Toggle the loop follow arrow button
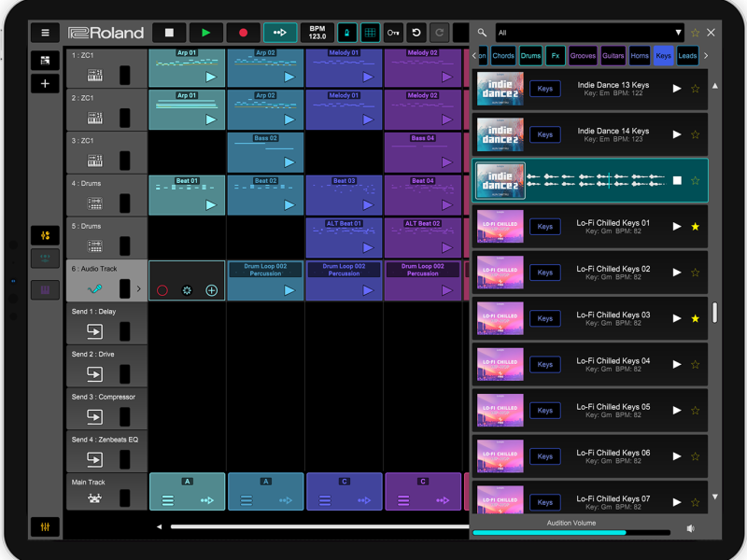Viewport: 747px width, 560px height. click(x=280, y=33)
